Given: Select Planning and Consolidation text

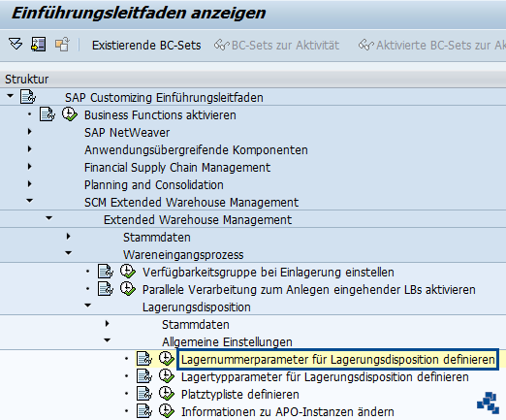Looking at the screenshot, I should 154,185.
